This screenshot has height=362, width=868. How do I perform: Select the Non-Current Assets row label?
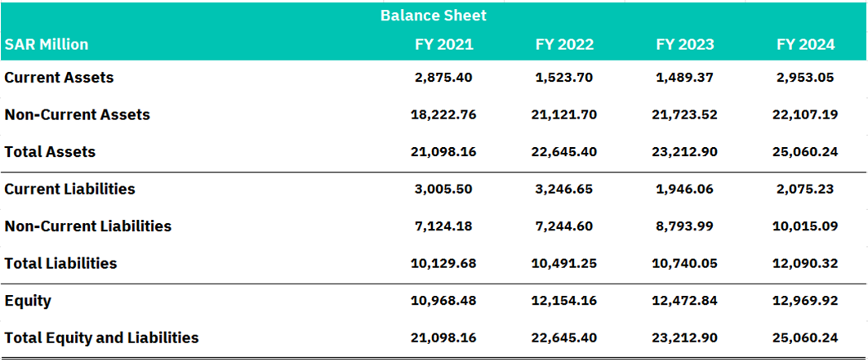(x=78, y=114)
